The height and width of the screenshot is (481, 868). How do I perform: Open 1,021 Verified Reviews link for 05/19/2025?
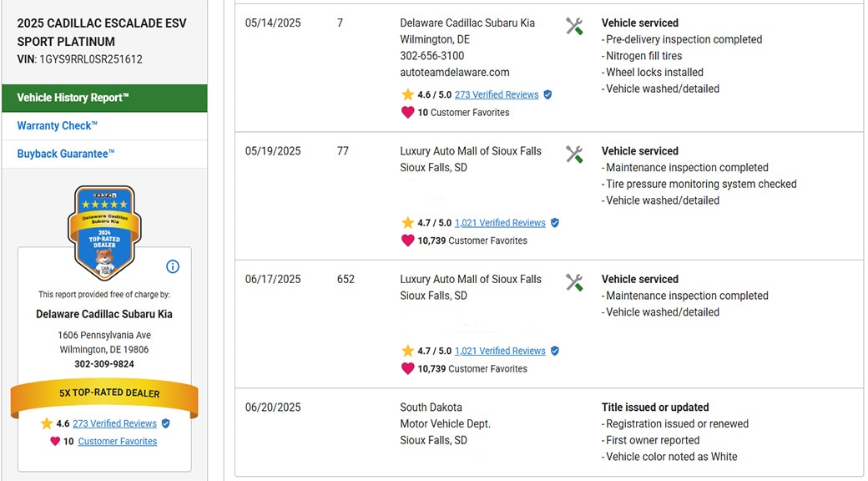[x=500, y=223]
